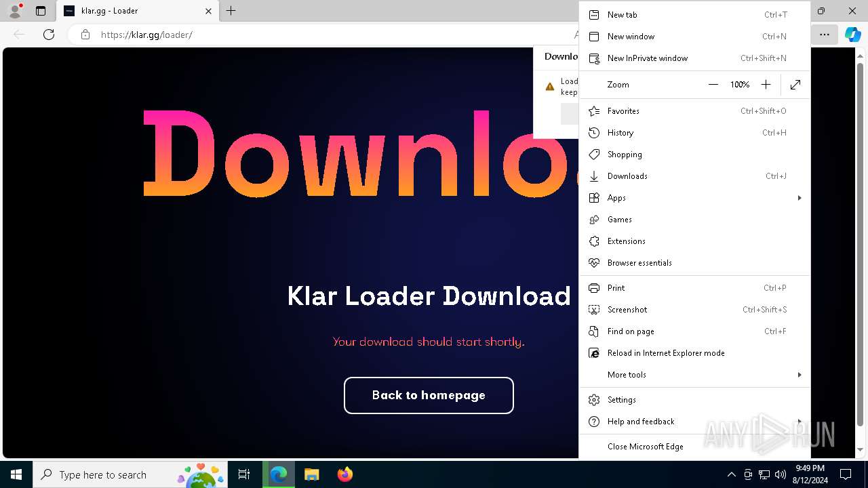Open a New InPrivate window
Screen dimensions: 868x488
[695, 58]
